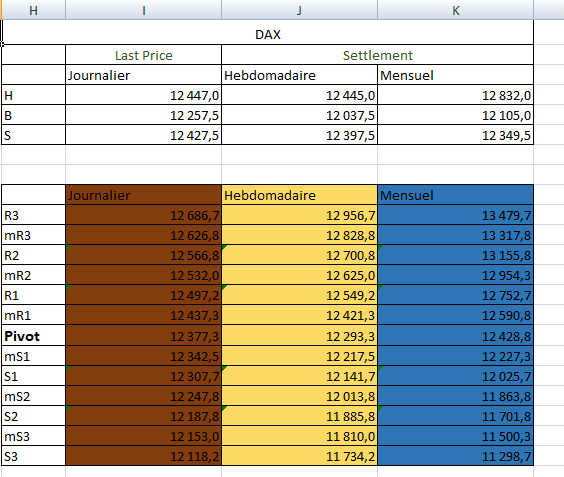
Task: Select daily S3 value 12 118,2
Action: click(x=144, y=456)
